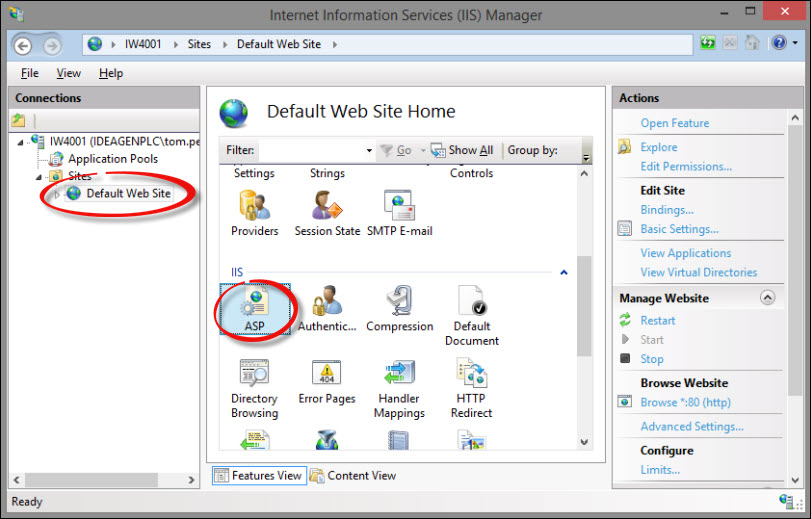Click the Browse *:80 globe icon
Viewport: 811px width, 519px height.
[625, 402]
